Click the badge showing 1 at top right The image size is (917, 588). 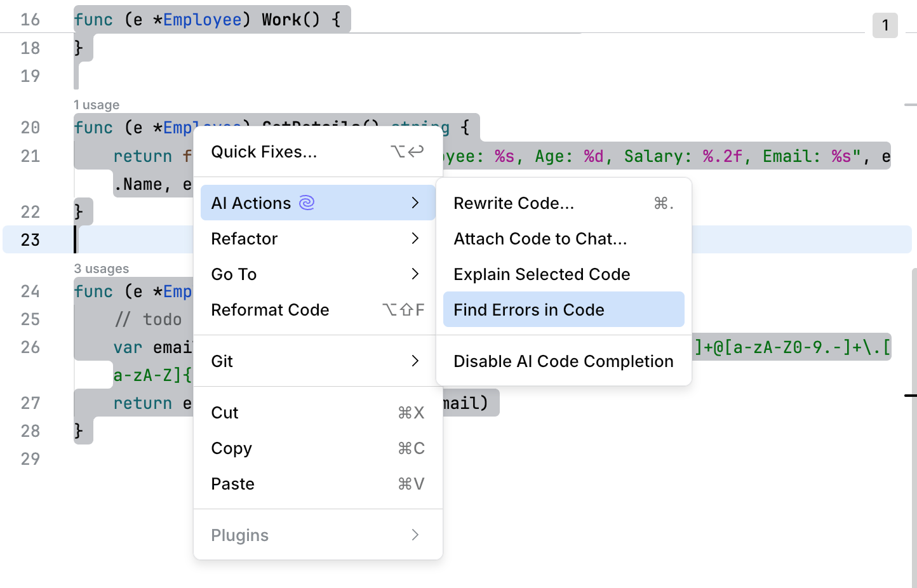click(885, 25)
